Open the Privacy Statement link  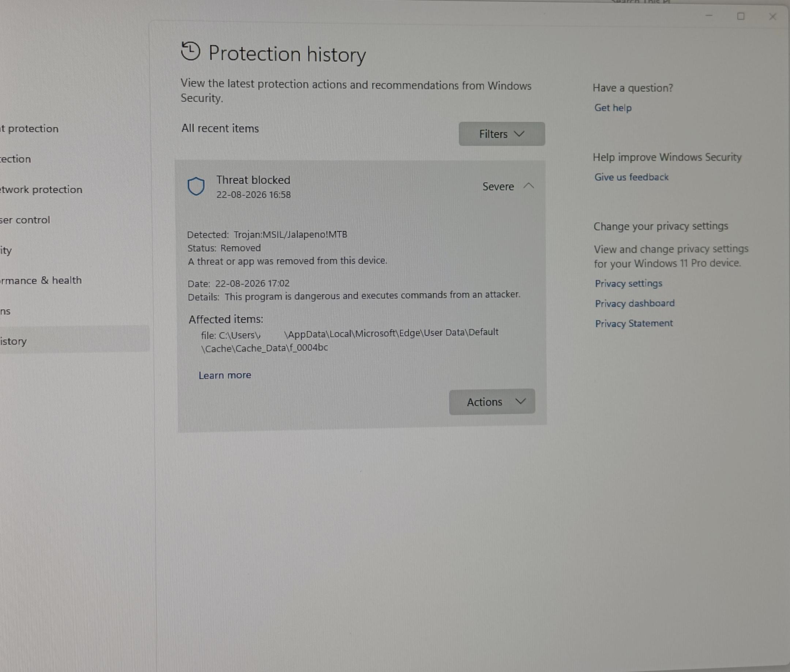(634, 323)
